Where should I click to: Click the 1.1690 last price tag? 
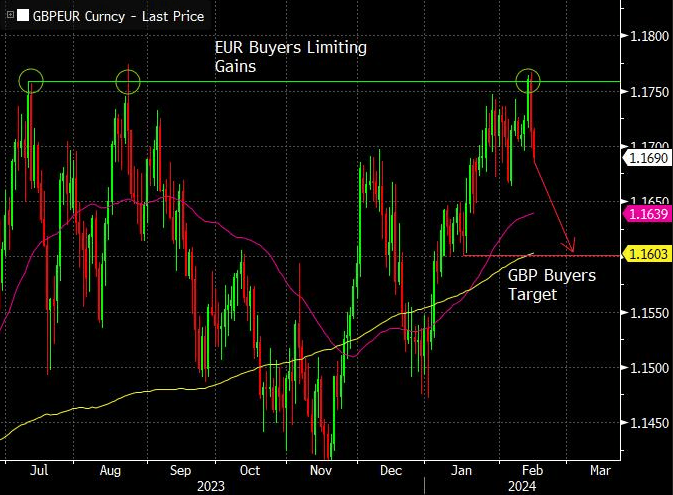[642, 158]
